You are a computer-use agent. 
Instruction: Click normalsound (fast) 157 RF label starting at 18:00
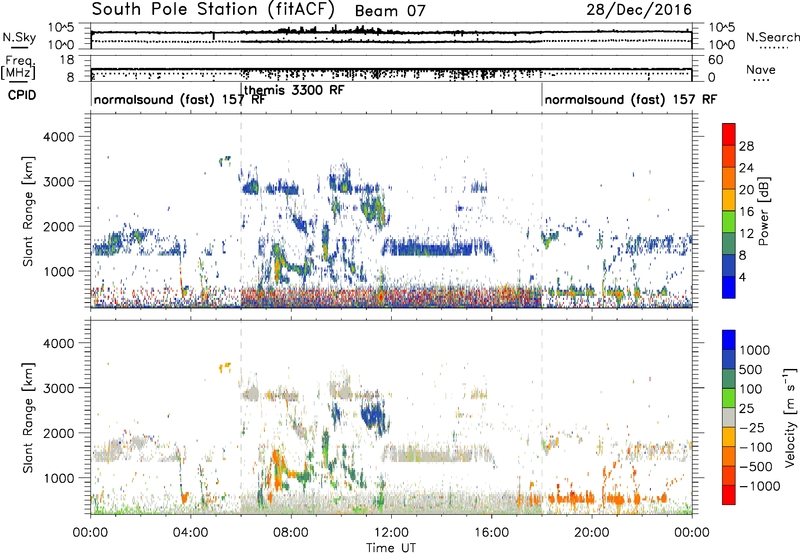631,99
